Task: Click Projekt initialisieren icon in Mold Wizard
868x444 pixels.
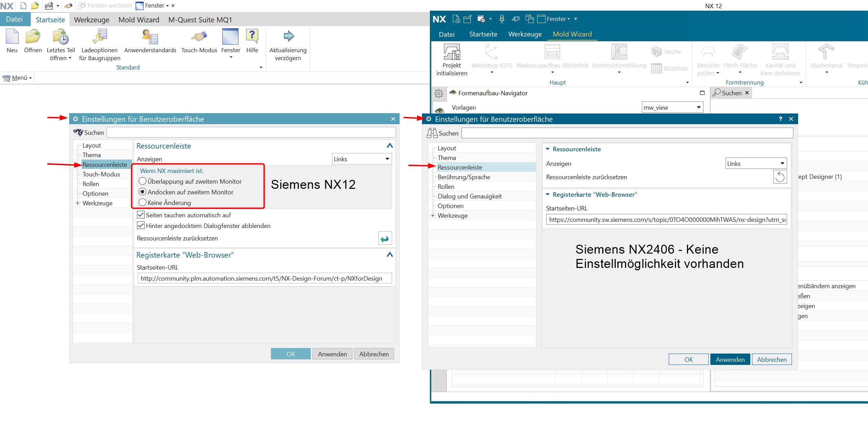Action: click(452, 52)
